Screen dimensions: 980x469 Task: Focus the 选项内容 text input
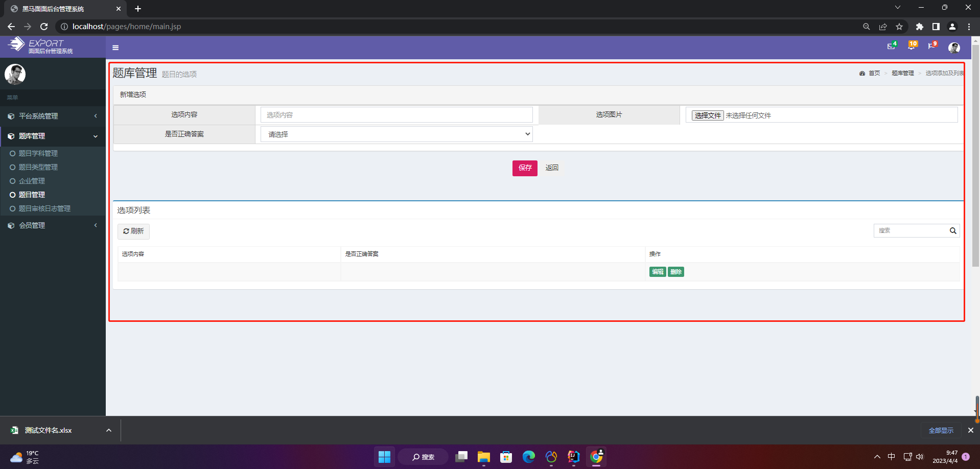pos(396,115)
